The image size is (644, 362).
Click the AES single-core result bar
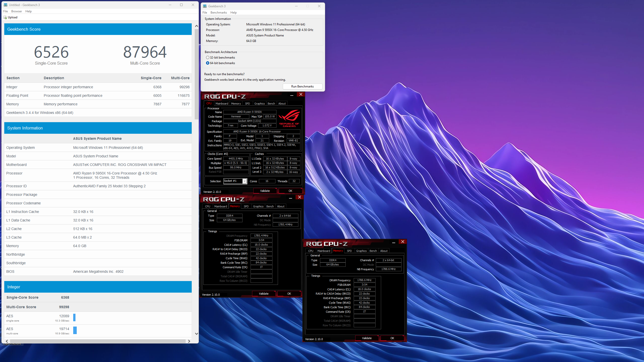(74, 318)
